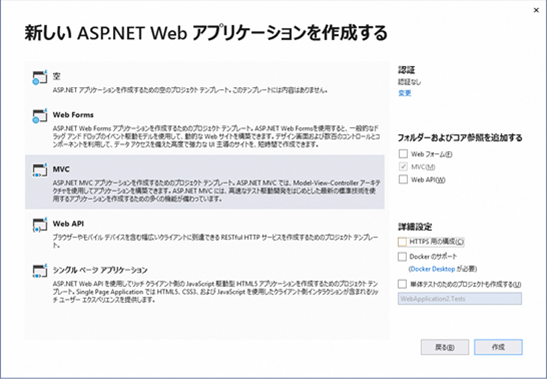Click the WebApplication2.Tests name field
Image resolution: width=547 pixels, height=379 pixels.
click(460, 299)
